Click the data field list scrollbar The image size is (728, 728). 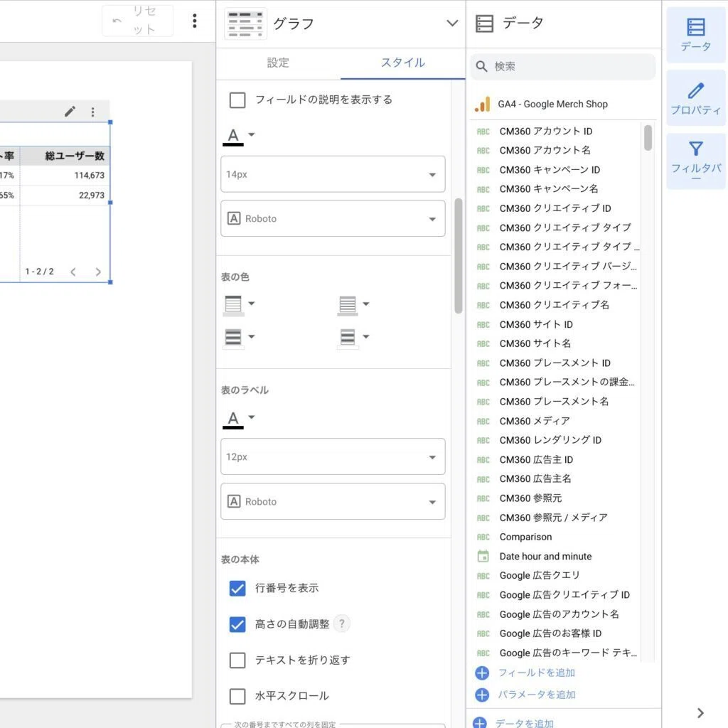click(648, 137)
